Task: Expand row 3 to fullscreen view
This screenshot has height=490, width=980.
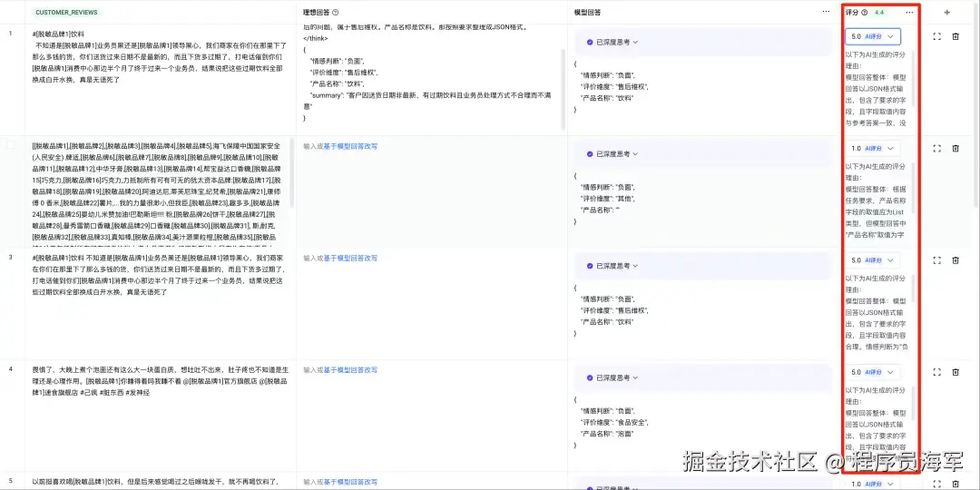Action: click(936, 260)
